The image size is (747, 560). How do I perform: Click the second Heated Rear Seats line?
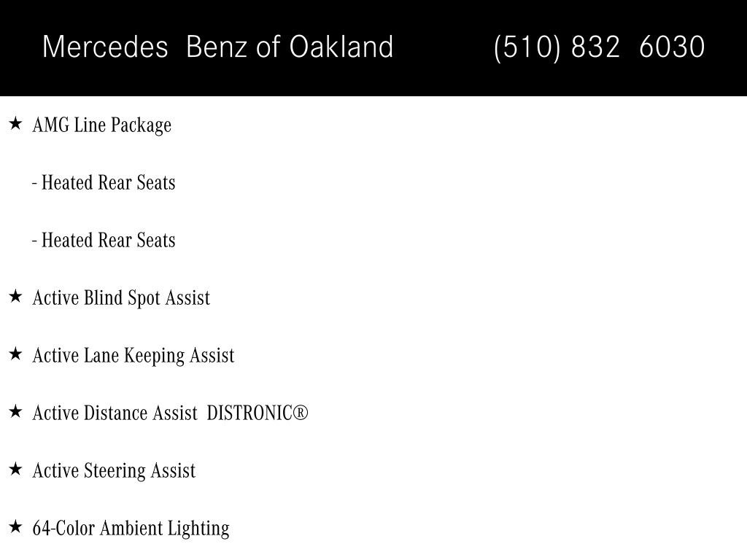pyautogui.click(x=104, y=240)
